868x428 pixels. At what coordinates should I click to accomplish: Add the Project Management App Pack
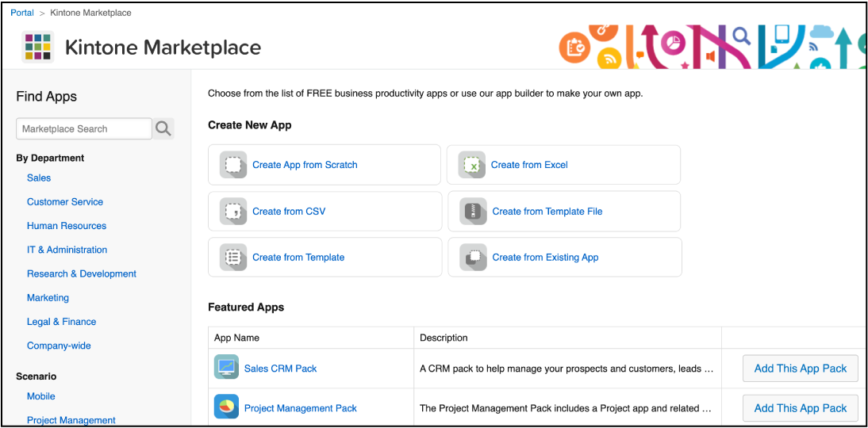coord(800,408)
